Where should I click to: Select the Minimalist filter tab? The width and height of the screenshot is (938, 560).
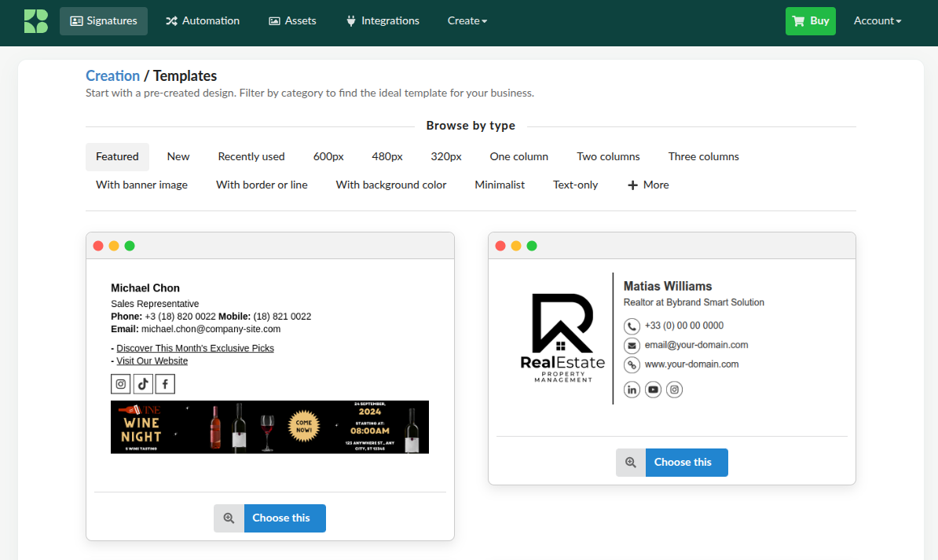pyautogui.click(x=500, y=185)
